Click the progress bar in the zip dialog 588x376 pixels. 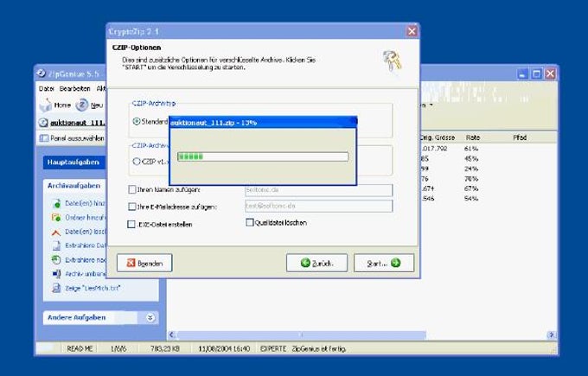point(263,156)
